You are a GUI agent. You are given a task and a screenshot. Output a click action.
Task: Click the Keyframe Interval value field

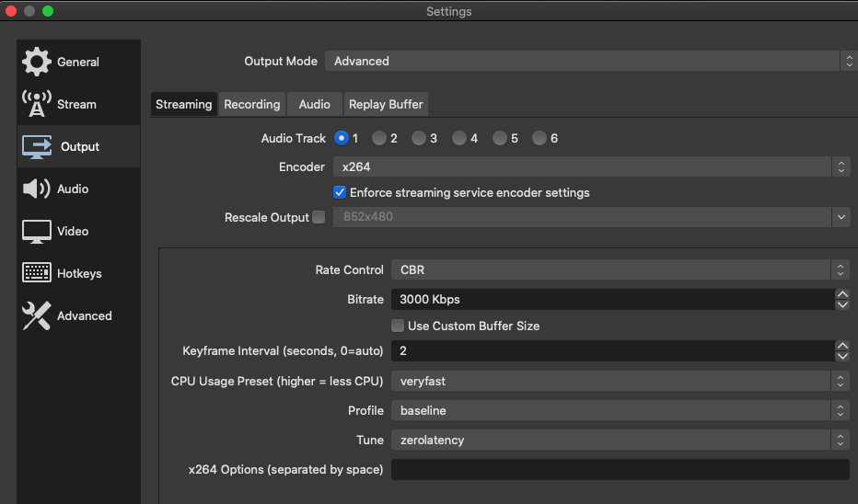[613, 351]
